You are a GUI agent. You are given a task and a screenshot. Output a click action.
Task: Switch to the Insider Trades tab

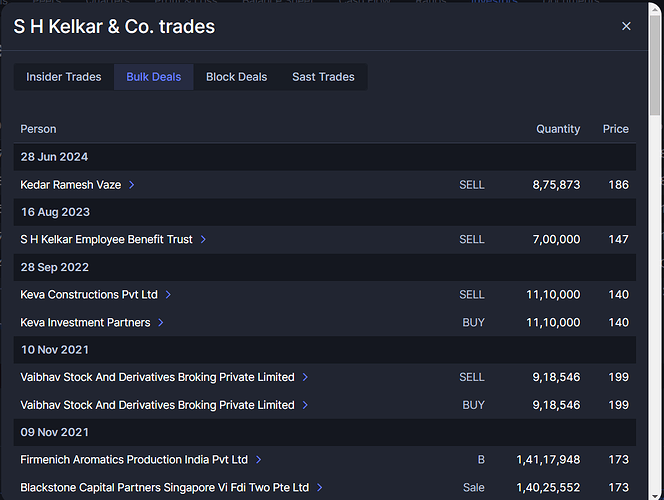[64, 77]
